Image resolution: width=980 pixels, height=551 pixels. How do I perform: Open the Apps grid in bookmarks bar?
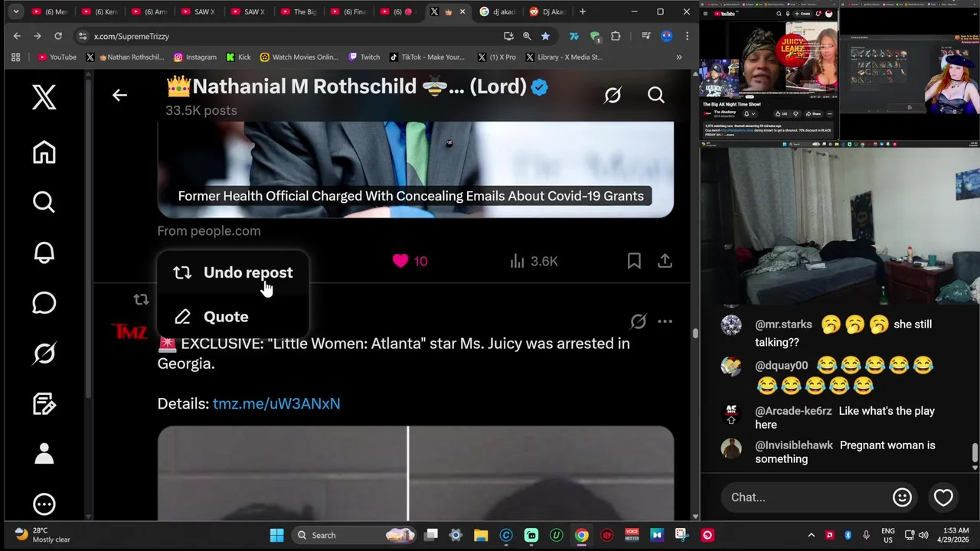(15, 57)
